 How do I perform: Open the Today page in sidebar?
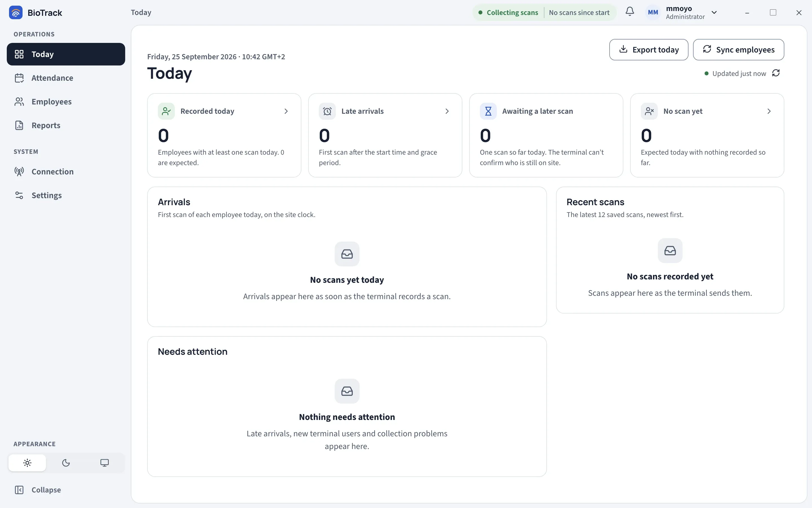66,54
